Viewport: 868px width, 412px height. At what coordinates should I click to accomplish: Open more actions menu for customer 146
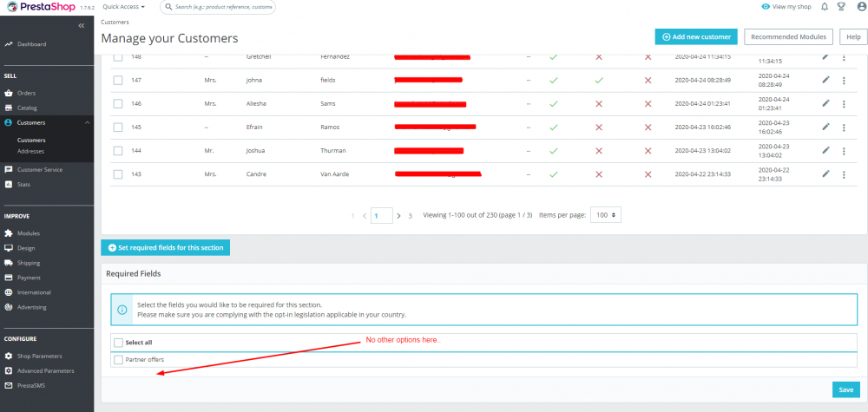point(844,103)
